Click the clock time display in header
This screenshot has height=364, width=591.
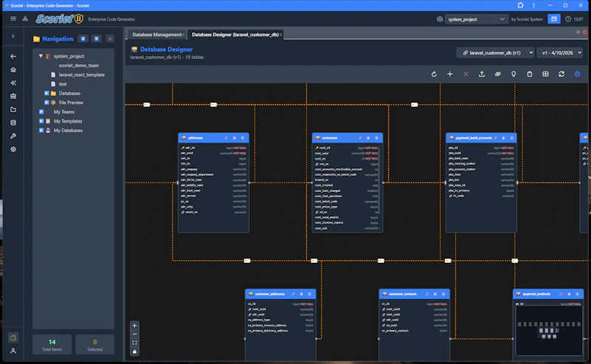coord(574,19)
